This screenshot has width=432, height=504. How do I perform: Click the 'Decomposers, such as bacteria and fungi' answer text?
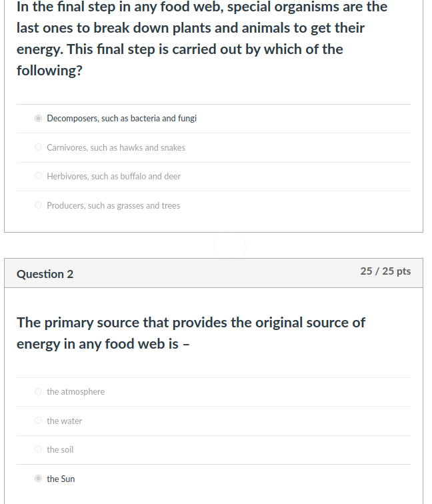pyautogui.click(x=121, y=119)
